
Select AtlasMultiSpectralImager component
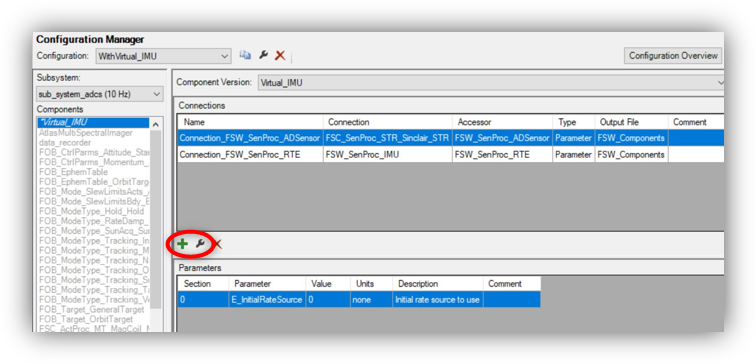(x=85, y=133)
